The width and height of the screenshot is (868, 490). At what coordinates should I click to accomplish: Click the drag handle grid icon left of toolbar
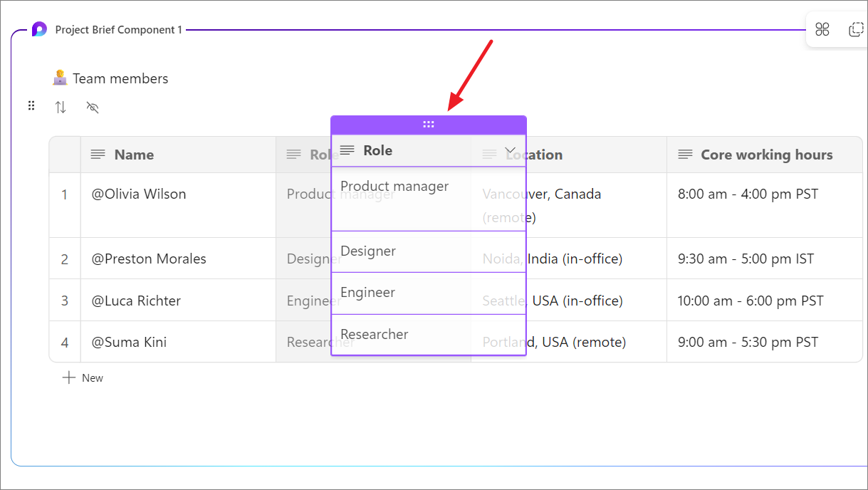[31, 105]
